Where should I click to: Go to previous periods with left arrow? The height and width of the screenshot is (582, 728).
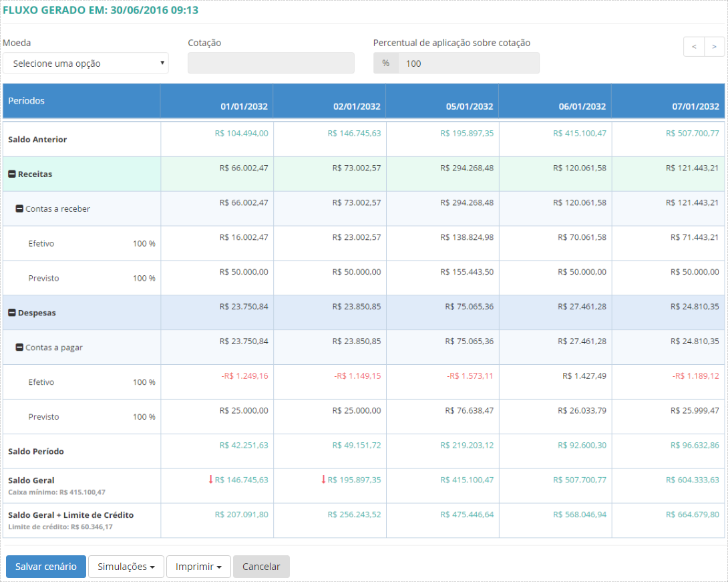pos(694,47)
